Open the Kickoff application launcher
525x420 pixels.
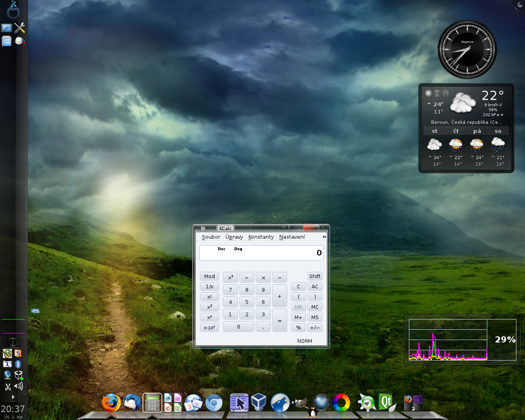tap(13, 10)
